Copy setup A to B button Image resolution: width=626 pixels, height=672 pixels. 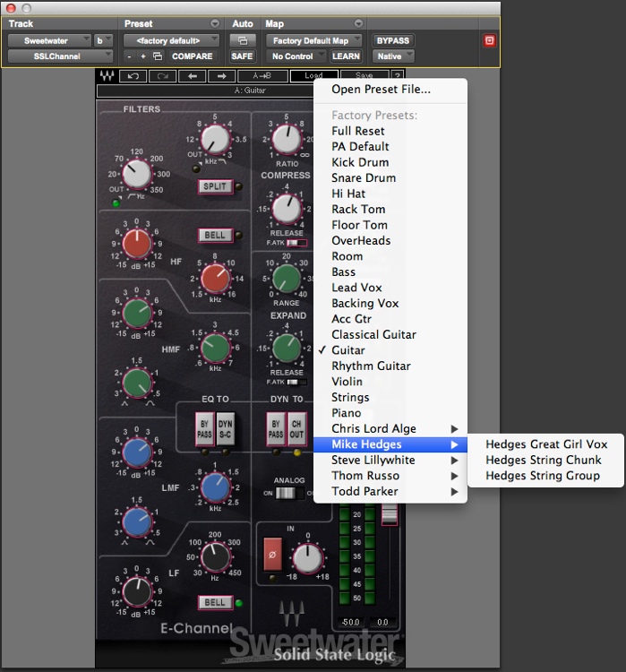262,76
